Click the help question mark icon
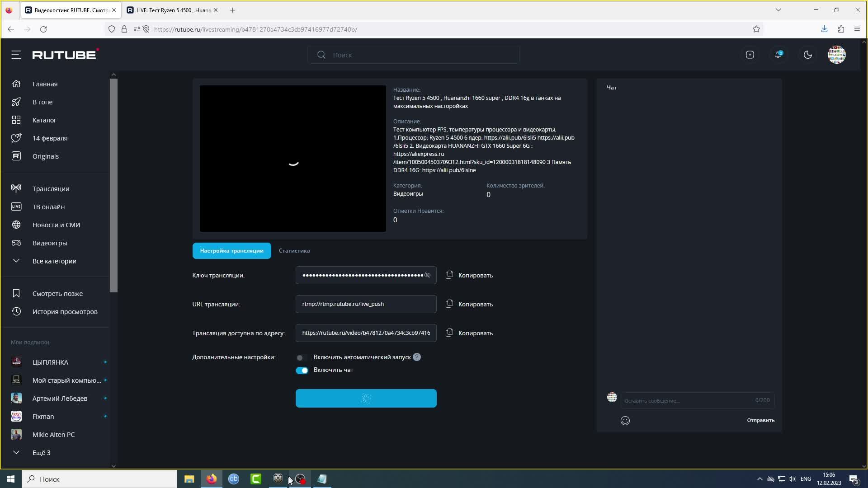The image size is (868, 488). point(417,357)
